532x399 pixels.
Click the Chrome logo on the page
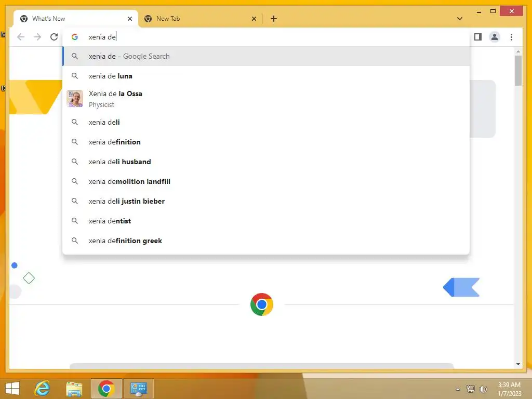tap(262, 304)
